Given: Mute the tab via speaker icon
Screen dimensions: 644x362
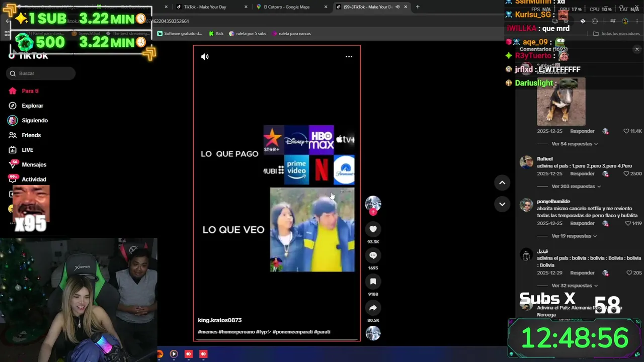Looking at the screenshot, I should point(397,7).
